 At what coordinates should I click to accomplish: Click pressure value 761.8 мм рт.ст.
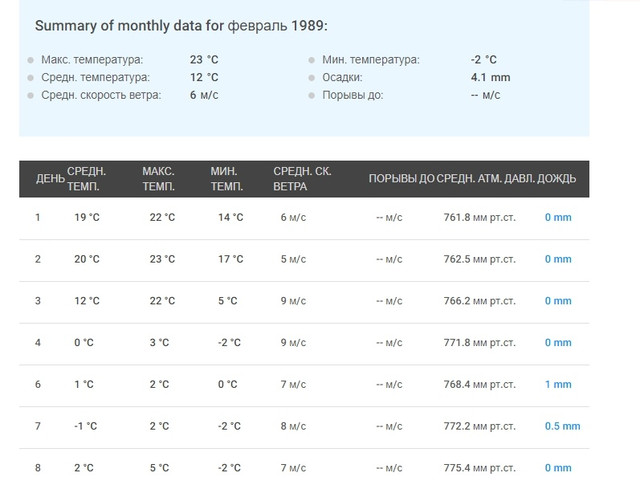(480, 217)
